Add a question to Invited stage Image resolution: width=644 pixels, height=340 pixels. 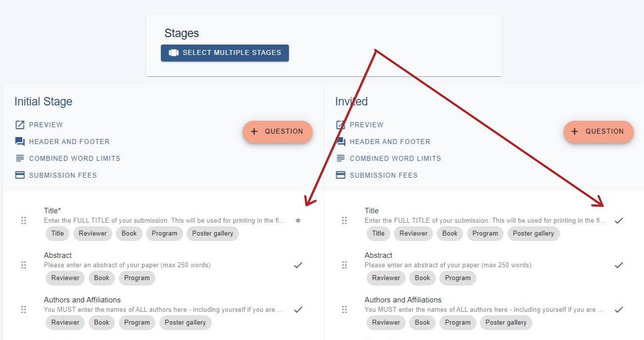pyautogui.click(x=598, y=132)
